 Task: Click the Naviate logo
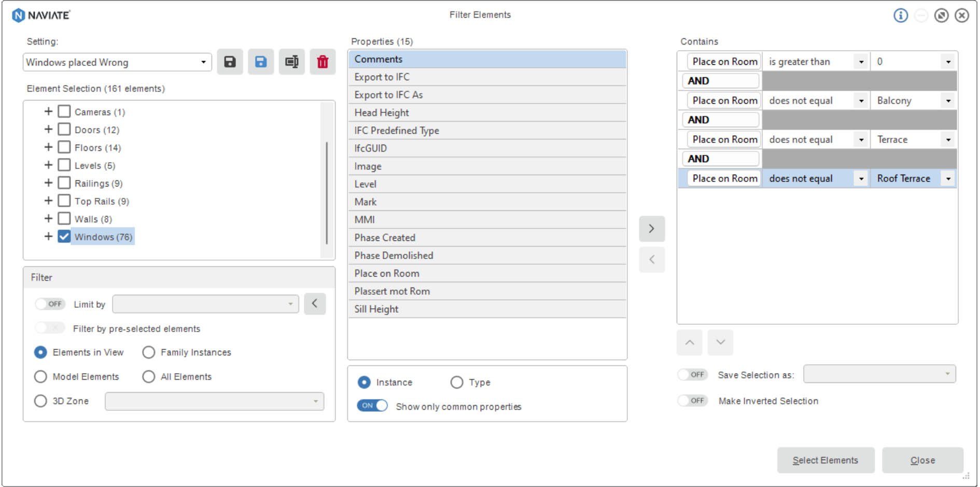pos(39,15)
